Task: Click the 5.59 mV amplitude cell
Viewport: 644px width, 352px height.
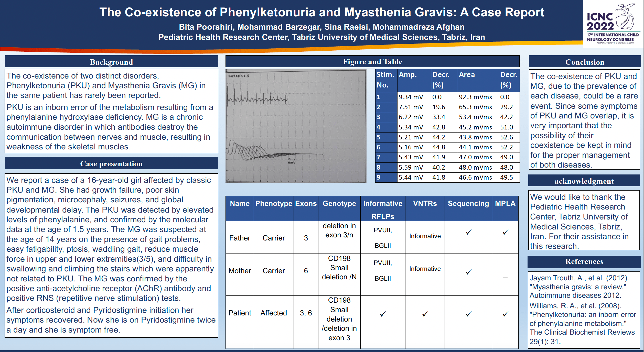Action: (x=414, y=167)
